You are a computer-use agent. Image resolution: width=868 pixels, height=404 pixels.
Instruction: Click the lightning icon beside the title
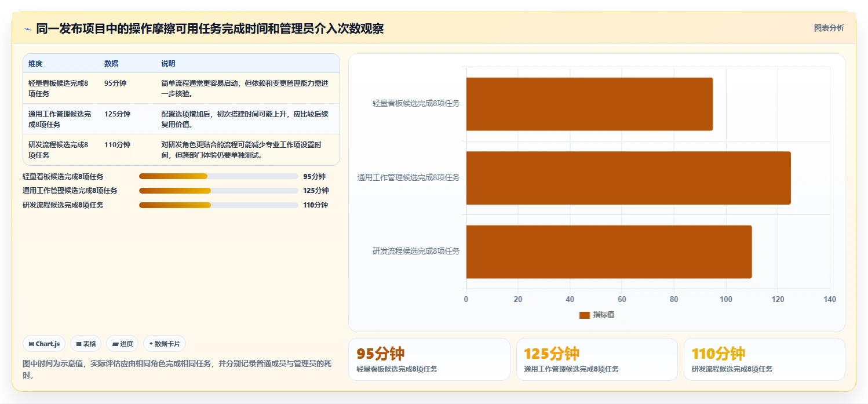point(27,29)
